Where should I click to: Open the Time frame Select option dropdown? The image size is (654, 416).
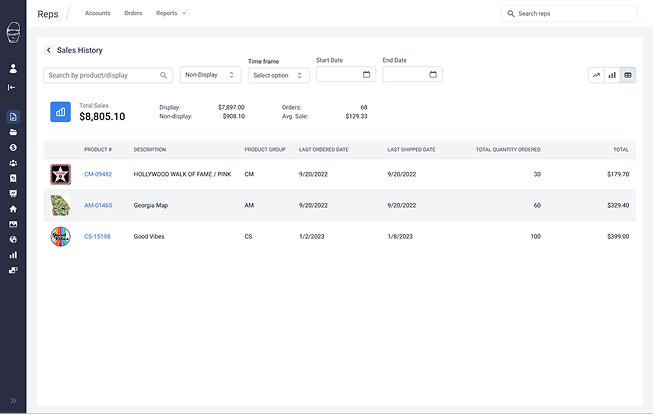[x=279, y=76]
